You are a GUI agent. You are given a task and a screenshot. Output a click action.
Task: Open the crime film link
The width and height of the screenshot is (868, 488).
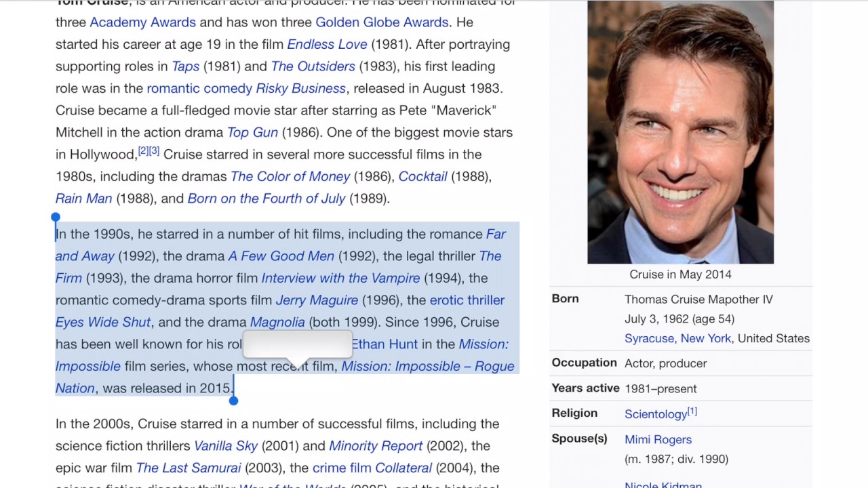pyautogui.click(x=342, y=468)
